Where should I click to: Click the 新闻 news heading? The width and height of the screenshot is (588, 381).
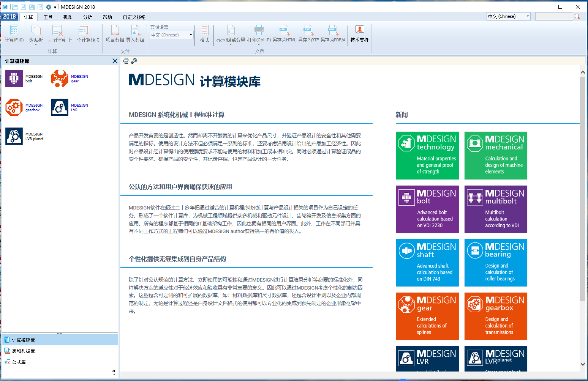[x=402, y=115]
